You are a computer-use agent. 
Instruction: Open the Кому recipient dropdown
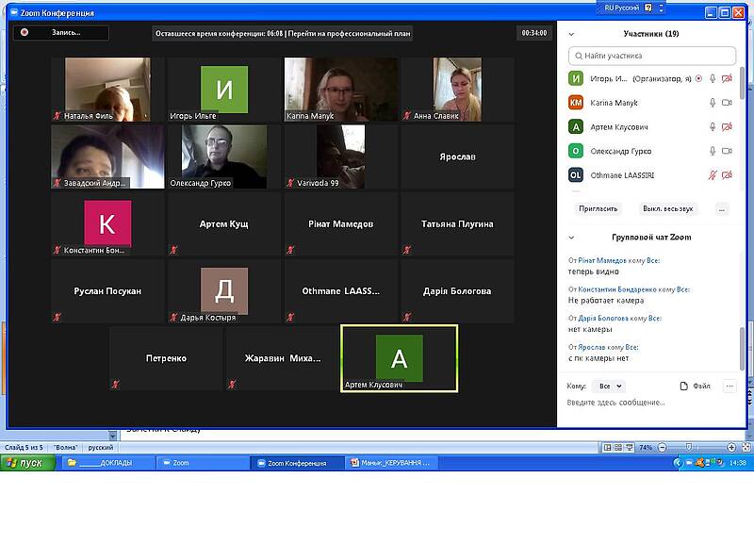610,387
